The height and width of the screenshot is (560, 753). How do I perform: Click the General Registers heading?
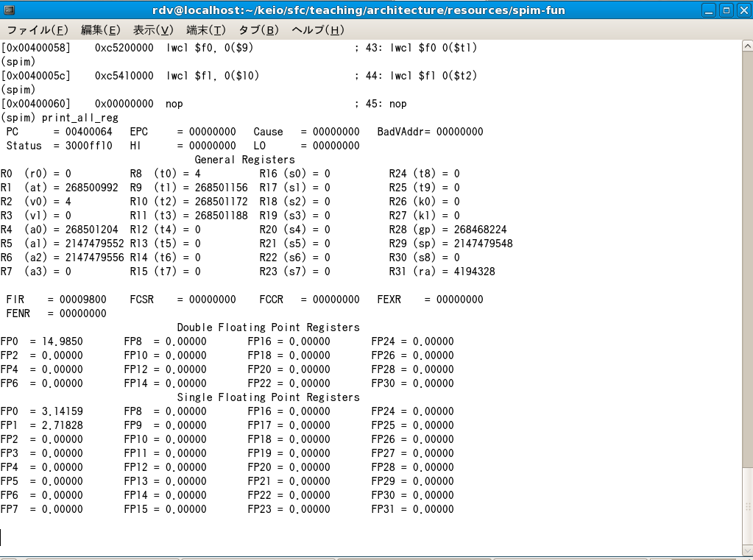point(244,160)
